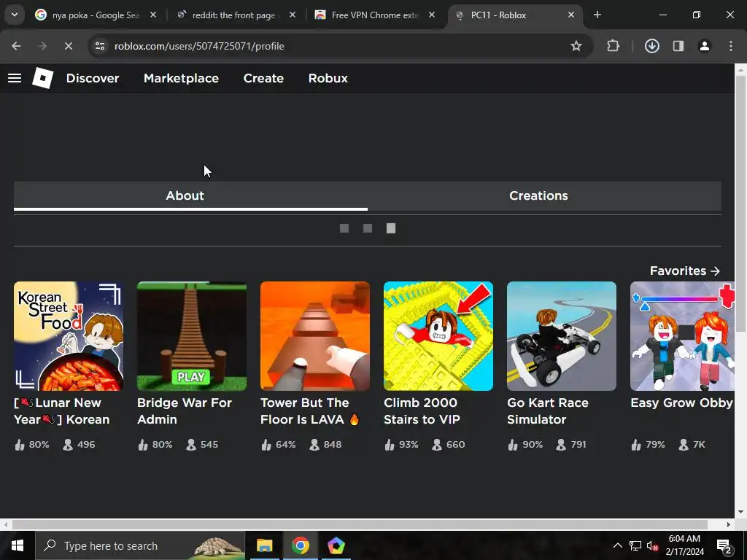Click the scroll down arrow of vertical scrollbar

click(x=740, y=512)
